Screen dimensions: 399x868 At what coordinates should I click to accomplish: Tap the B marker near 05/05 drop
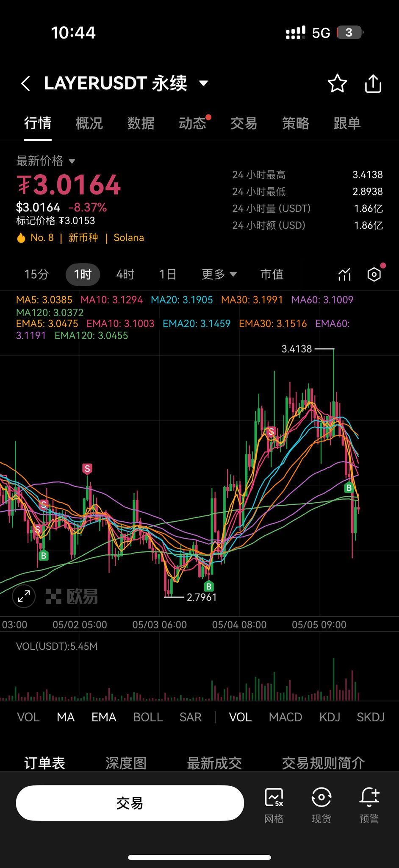[x=349, y=488]
